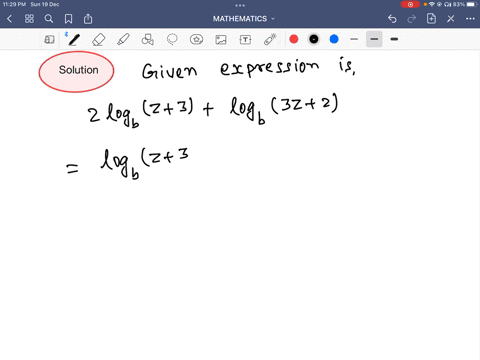The width and height of the screenshot is (480, 360).
Task: Select the Eraser tool
Action: tap(98, 40)
